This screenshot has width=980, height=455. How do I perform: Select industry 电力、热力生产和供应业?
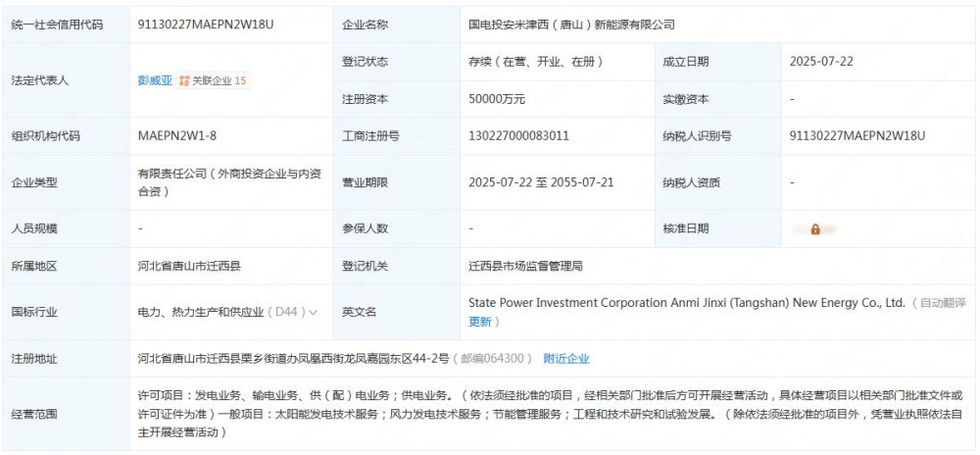(201, 312)
